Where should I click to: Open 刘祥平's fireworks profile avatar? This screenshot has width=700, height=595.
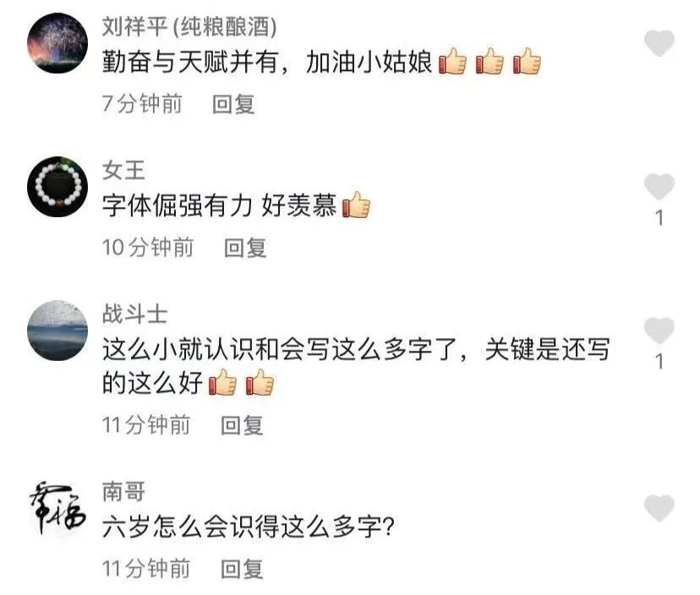coord(57,43)
